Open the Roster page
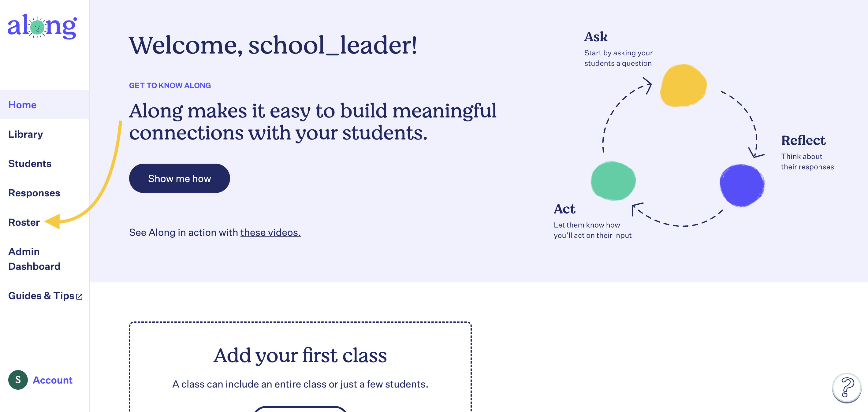The height and width of the screenshot is (412, 868). pyautogui.click(x=24, y=222)
